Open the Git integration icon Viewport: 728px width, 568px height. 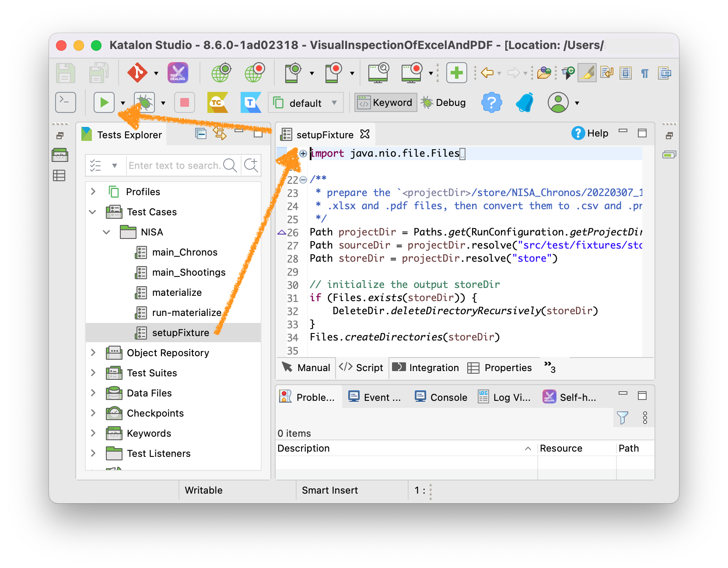[x=137, y=73]
